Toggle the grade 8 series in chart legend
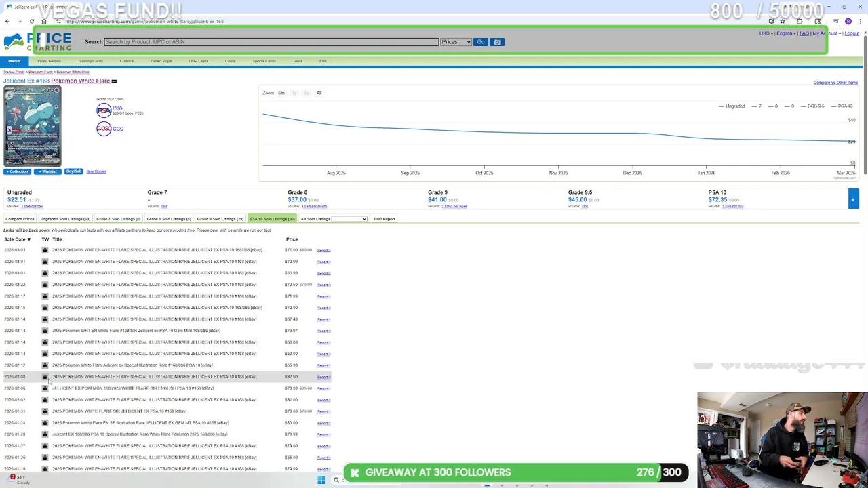Viewport: 868px width, 488px height. coord(772,106)
